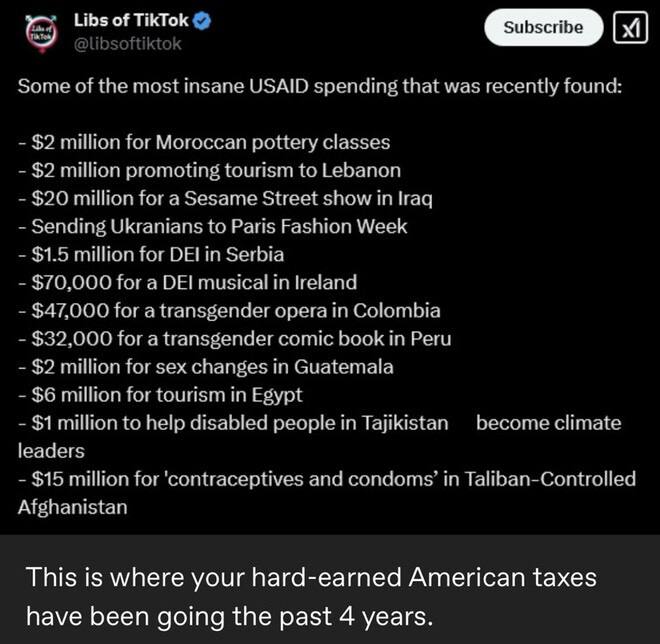
Task: Click the Paris Fashion Week line
Action: tap(212, 226)
